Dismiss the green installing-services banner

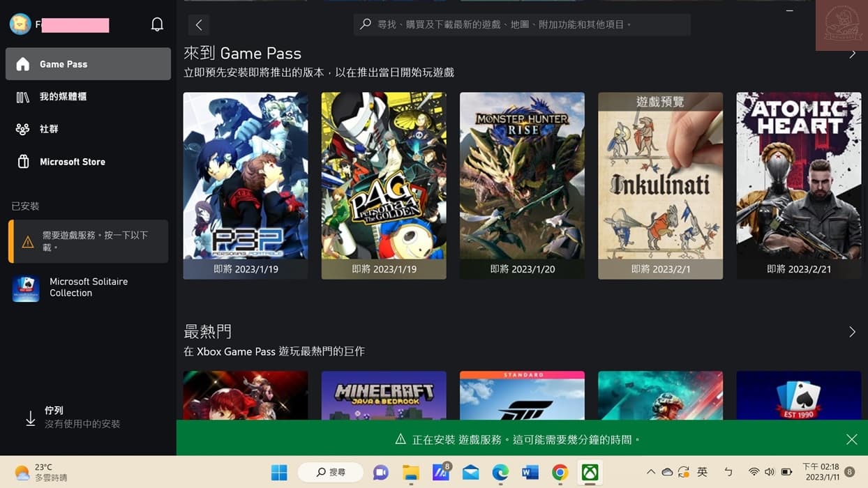[x=851, y=439]
